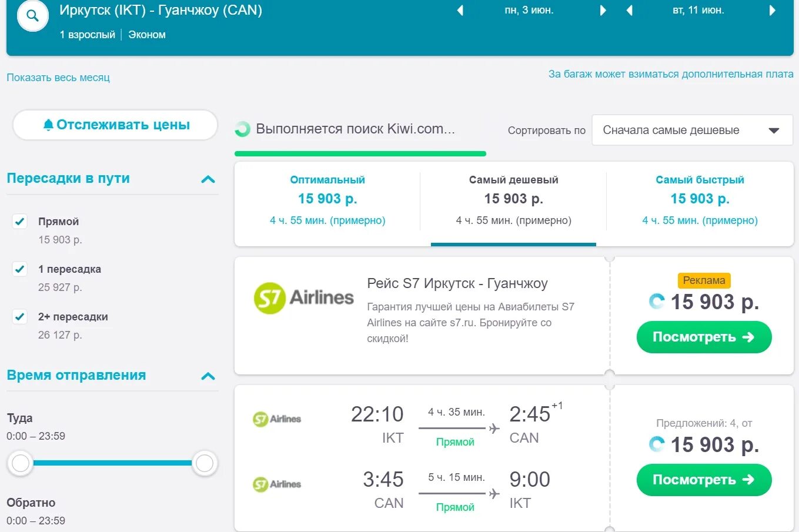Click plane icon on return direct flight
Viewport: 799px width, 532px height.
click(x=494, y=494)
